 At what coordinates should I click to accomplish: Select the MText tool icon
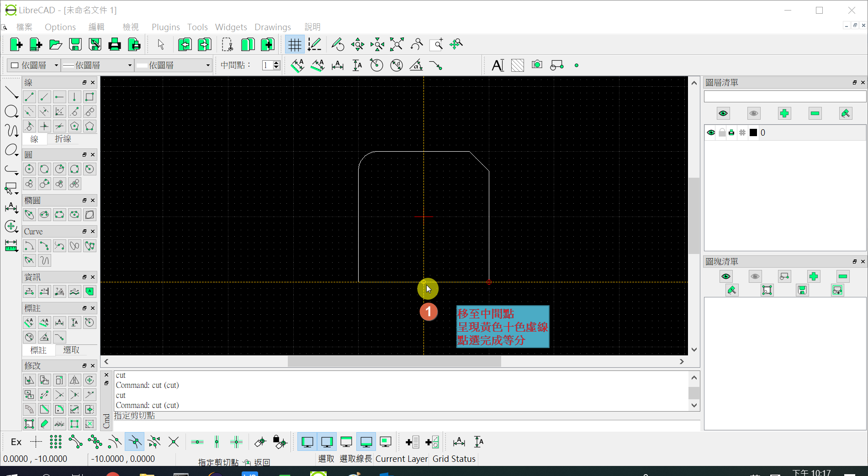[498, 65]
